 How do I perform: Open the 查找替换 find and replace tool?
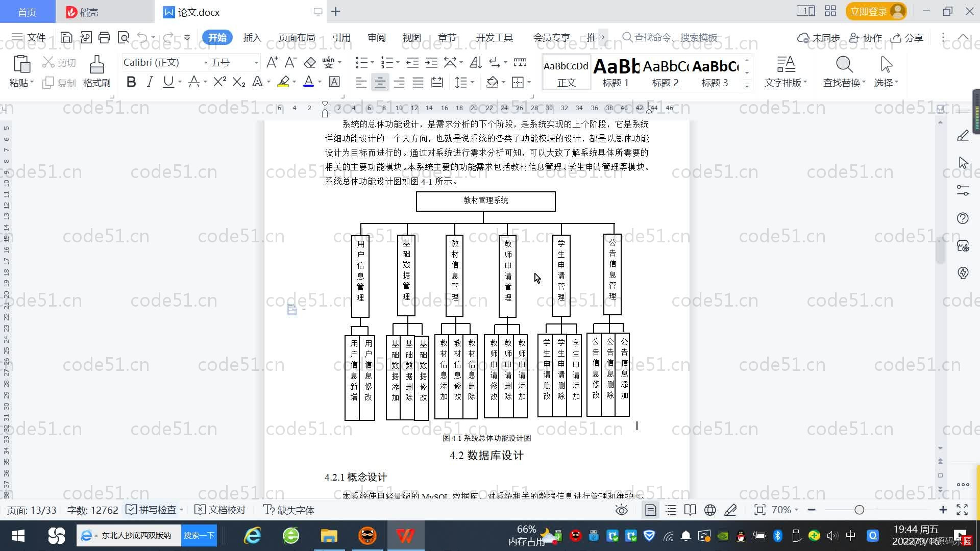click(843, 71)
